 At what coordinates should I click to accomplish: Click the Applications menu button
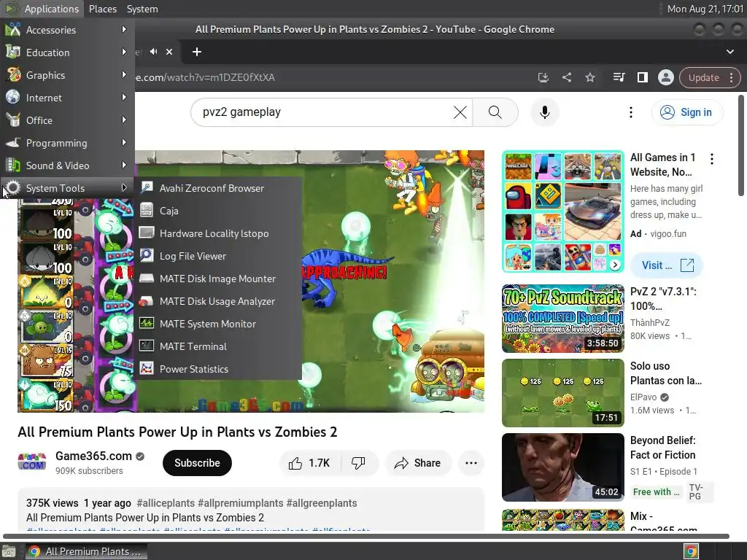(x=42, y=9)
